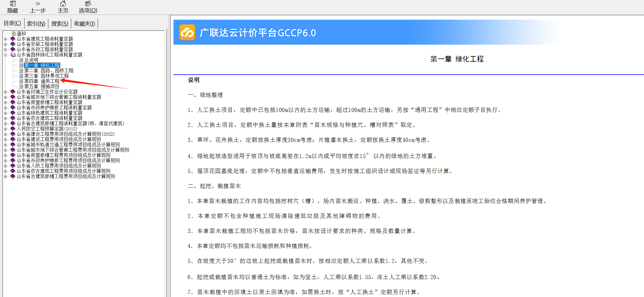Expand 山东省古建筑修缮工程费用项目组成及计算规则 node
Viewport: 644px width, 297px height.
(5, 177)
